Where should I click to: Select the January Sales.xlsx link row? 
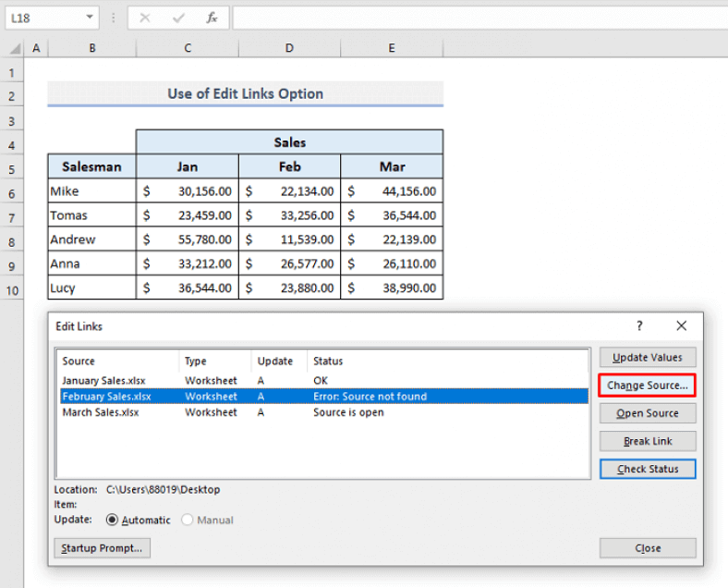[x=103, y=380]
